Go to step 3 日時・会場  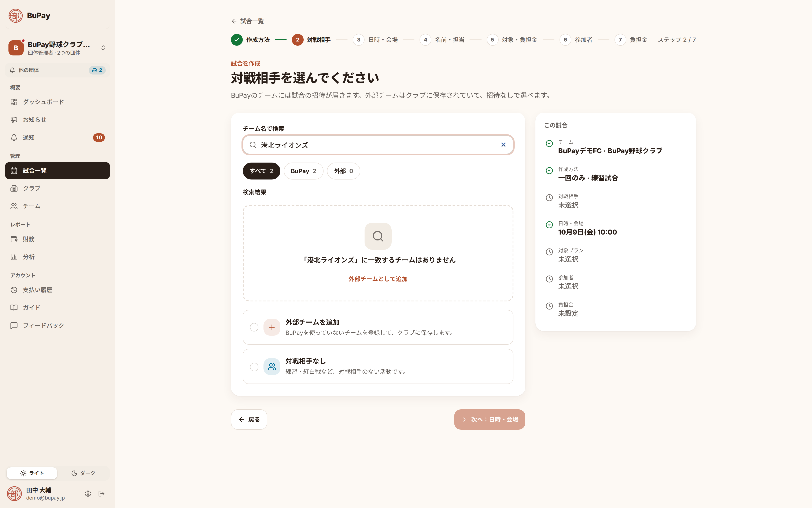tap(375, 40)
